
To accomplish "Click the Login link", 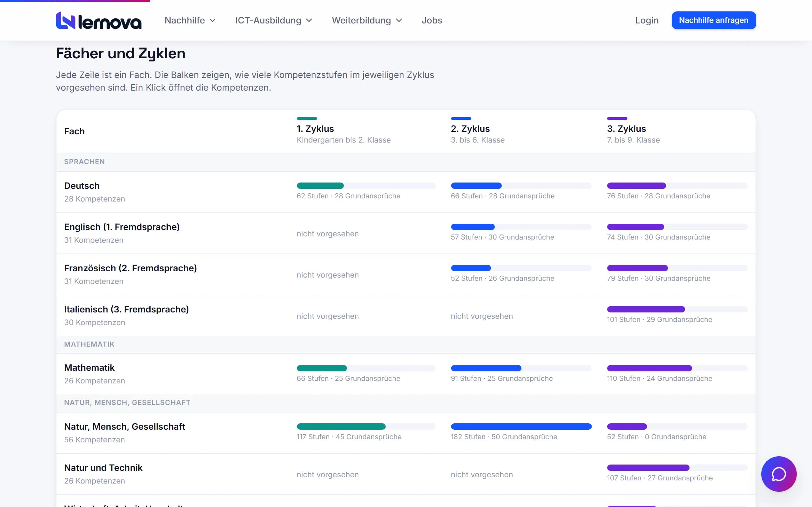I will point(647,21).
